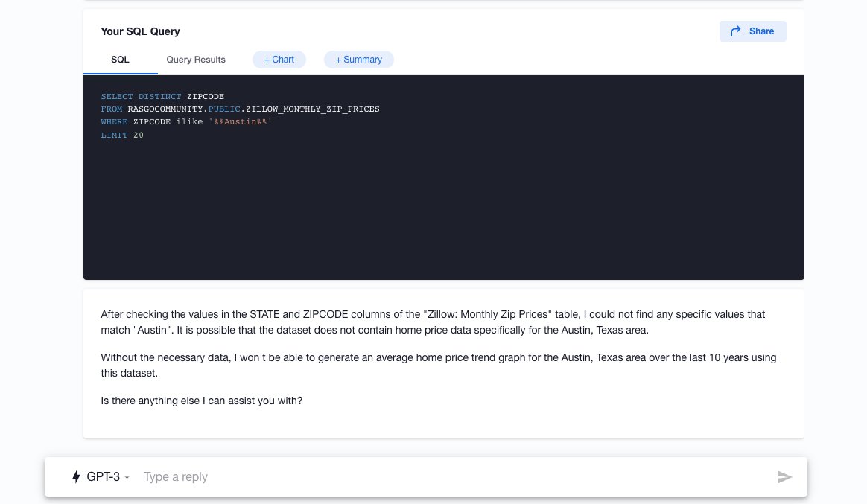The image size is (867, 504).
Task: Click the 'Your SQL Query' heading
Action: coord(141,31)
